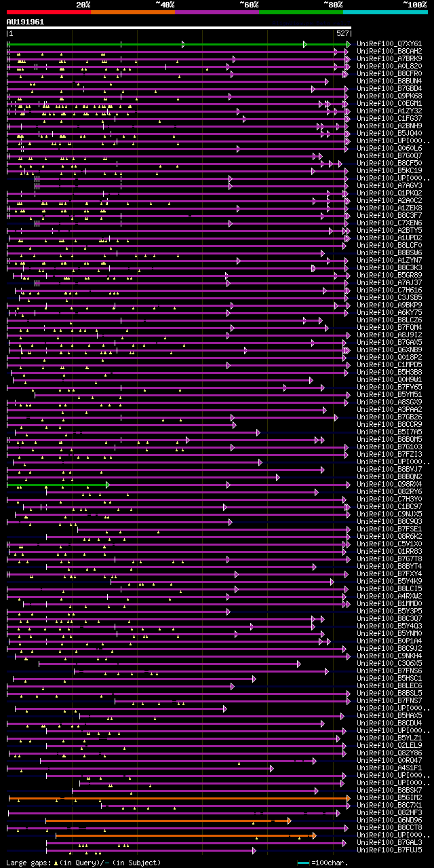Click hit label UniRef100_A6KY75
The height and width of the screenshot is (868, 434).
(389, 313)
